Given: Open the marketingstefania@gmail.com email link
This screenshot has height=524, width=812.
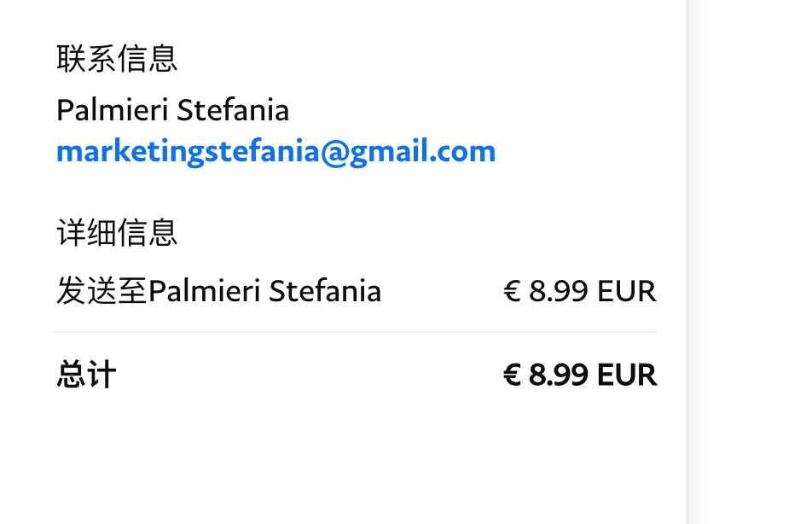Looking at the screenshot, I should [x=275, y=152].
